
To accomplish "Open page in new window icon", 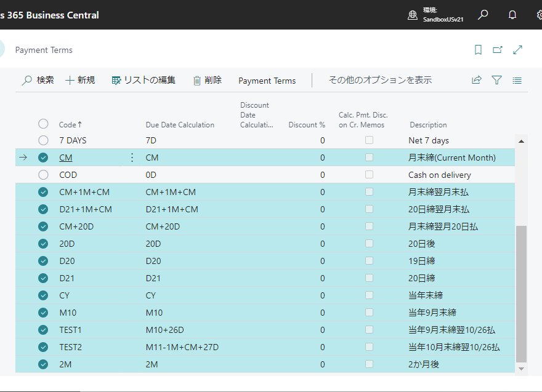I will point(498,50).
